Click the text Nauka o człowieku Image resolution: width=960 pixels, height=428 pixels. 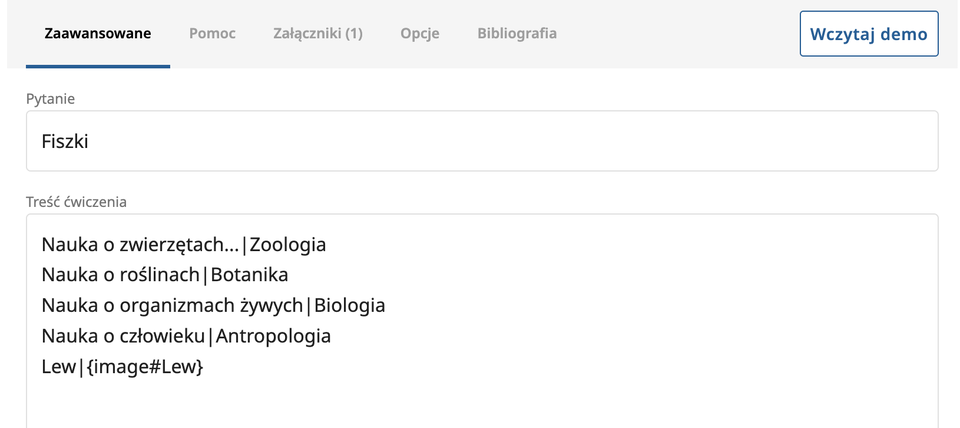(x=123, y=336)
